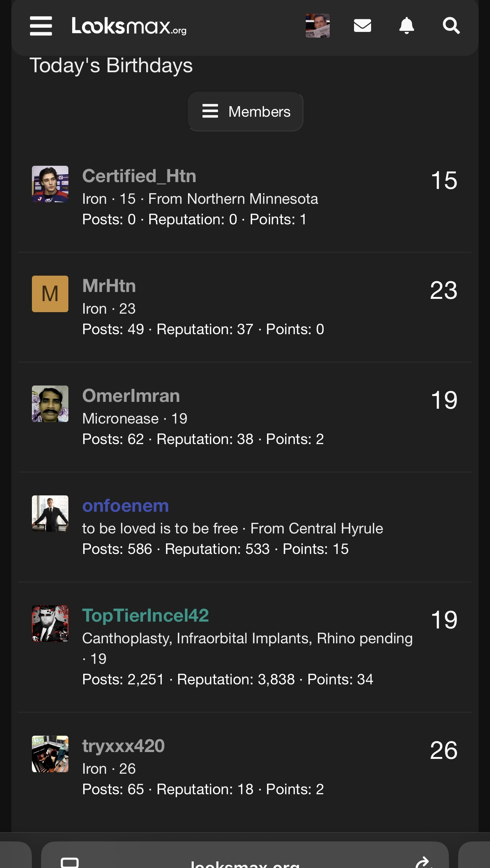The image size is (490, 868).
Task: Go to Looksmax.org home logo
Action: pyautogui.click(x=129, y=26)
